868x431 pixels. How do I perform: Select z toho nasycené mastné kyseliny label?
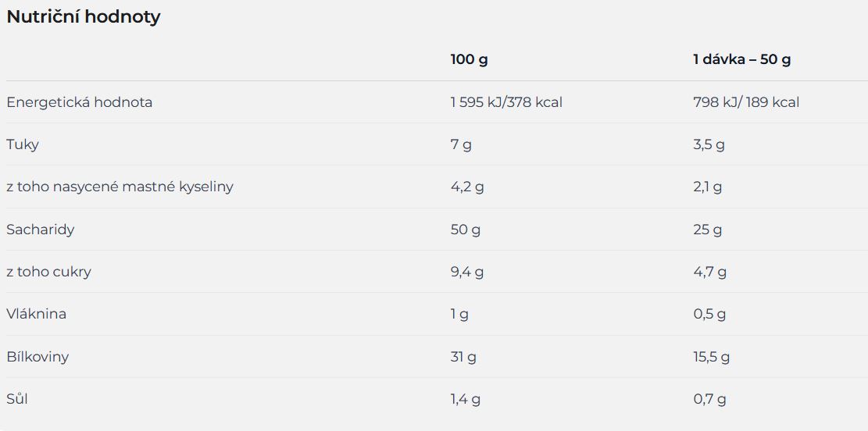pos(120,187)
